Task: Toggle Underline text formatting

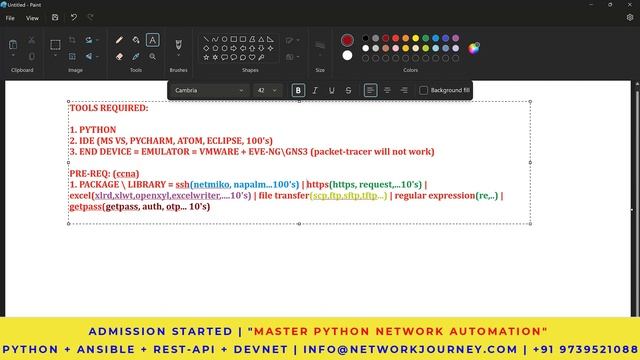Action: 331,90
